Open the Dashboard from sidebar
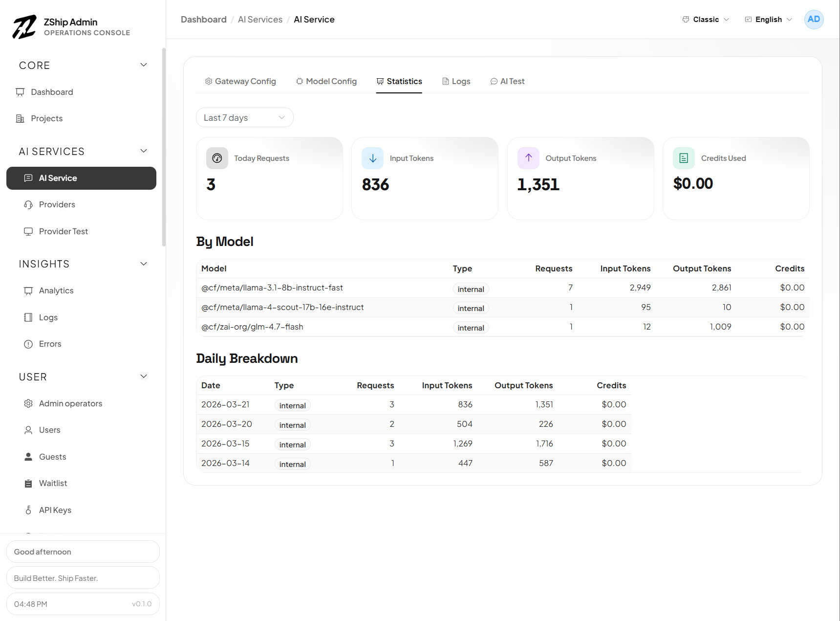The width and height of the screenshot is (840, 621). tap(51, 92)
